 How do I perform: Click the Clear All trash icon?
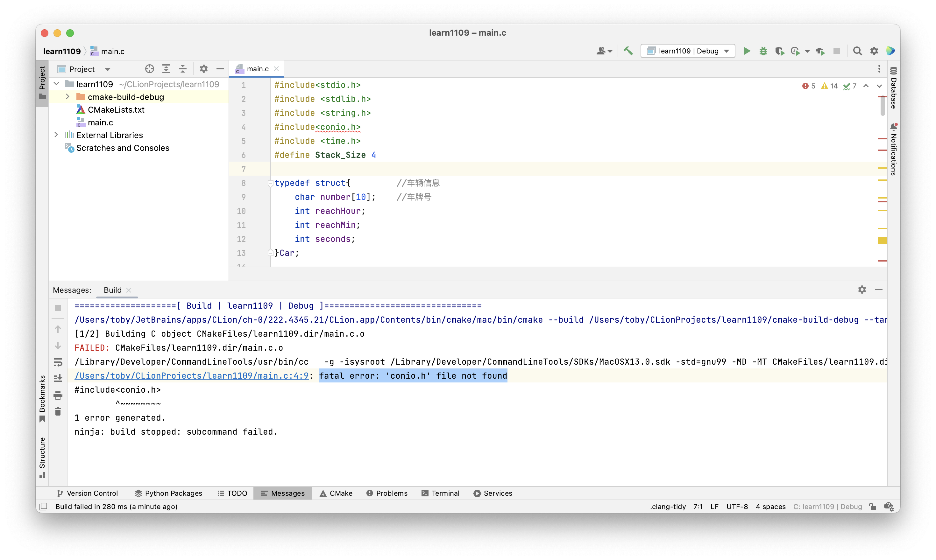click(58, 411)
